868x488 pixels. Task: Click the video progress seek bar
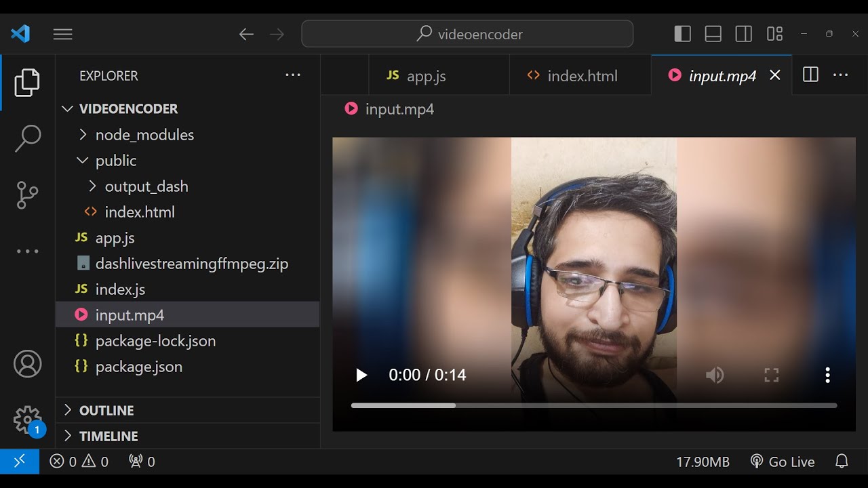593,405
